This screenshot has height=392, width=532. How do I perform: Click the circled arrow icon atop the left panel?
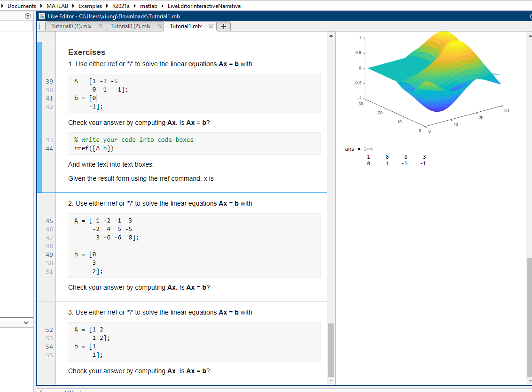coord(27,15)
